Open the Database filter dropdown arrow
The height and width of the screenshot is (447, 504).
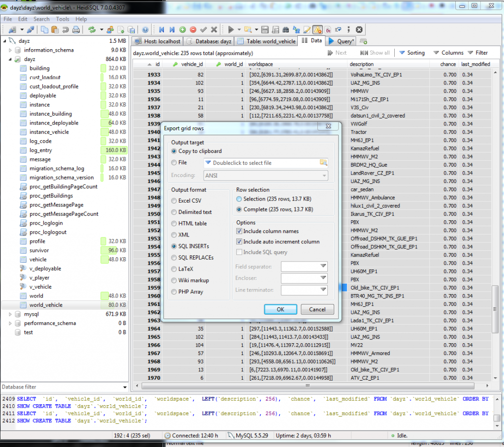coord(125,387)
